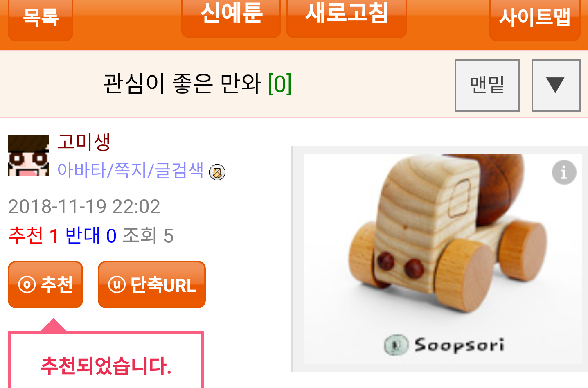Open the ad info icon on the banner
The image size is (588, 388).
point(564,172)
